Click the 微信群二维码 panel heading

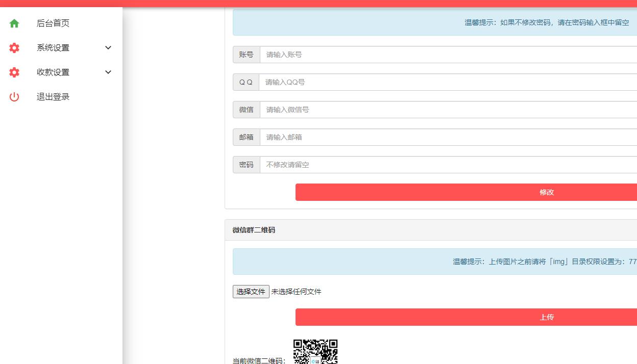(254, 230)
